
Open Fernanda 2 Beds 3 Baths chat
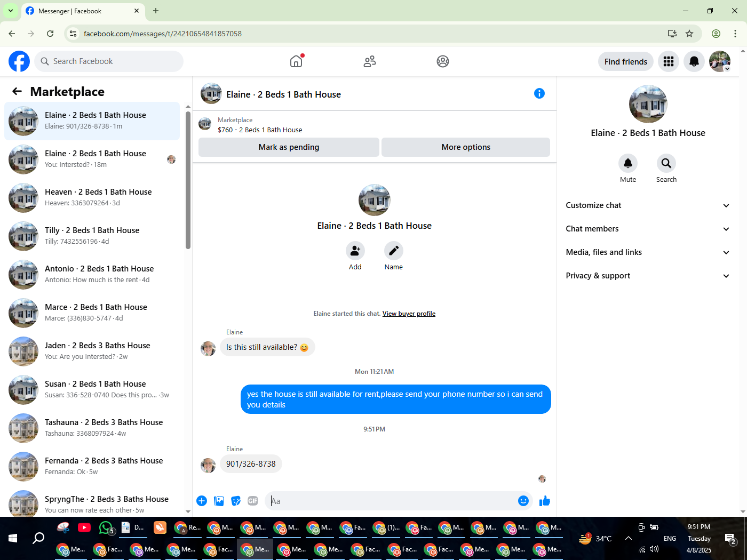pyautogui.click(x=92, y=467)
